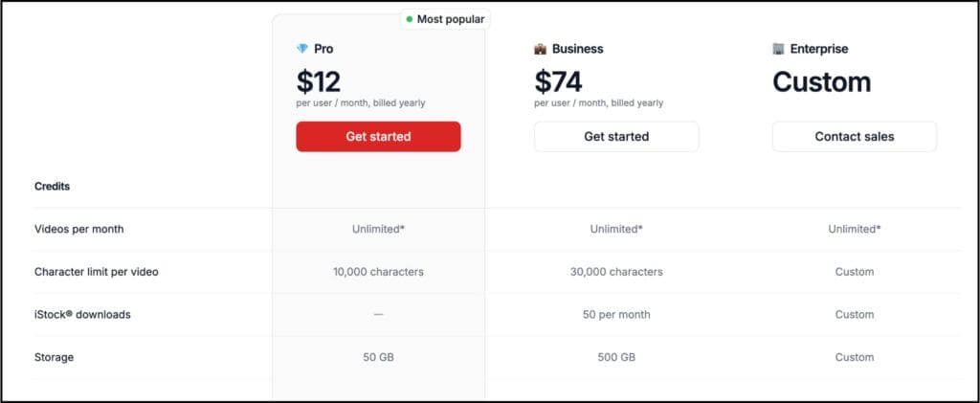This screenshot has width=980, height=403.
Task: Click the Enterprise plan building icon
Action: click(x=778, y=49)
